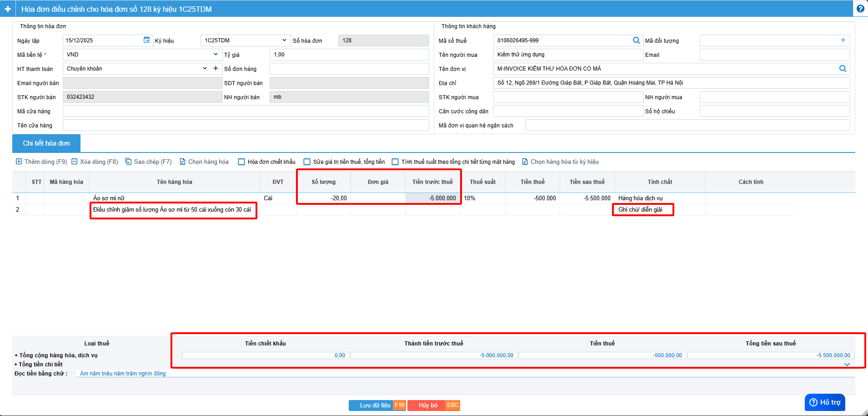Screen dimensions: 868x416
Task: Toggle Sửa giá trị tiền thuế checkbox
Action: pos(307,162)
